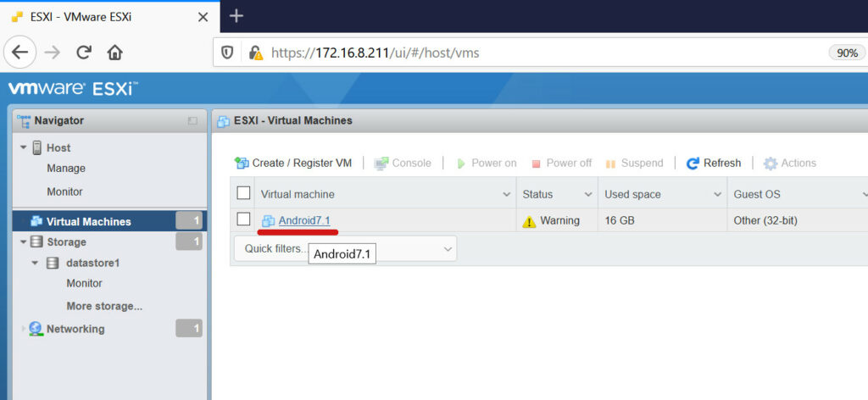Click the Warning status triangle icon
This screenshot has height=400, width=868.
point(529,221)
